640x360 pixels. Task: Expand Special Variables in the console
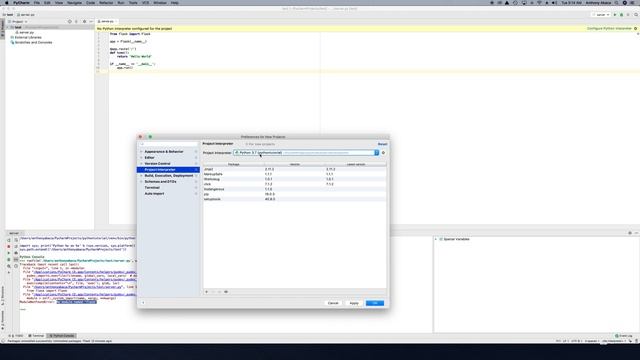tap(436, 239)
